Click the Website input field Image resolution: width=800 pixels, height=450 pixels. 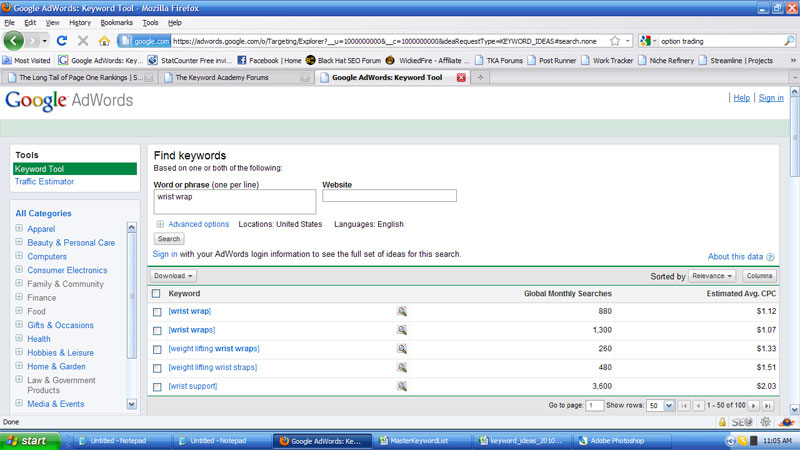click(x=389, y=196)
